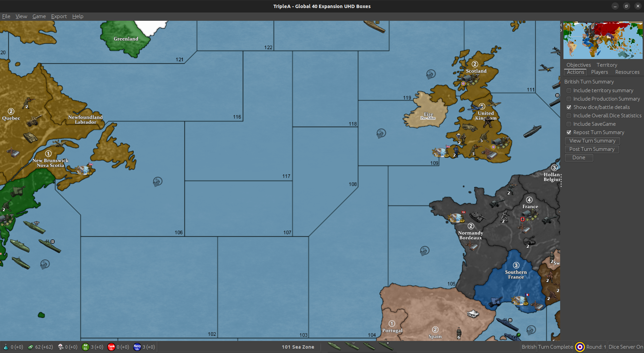
Task: Open the Export menu
Action: coord(59,16)
